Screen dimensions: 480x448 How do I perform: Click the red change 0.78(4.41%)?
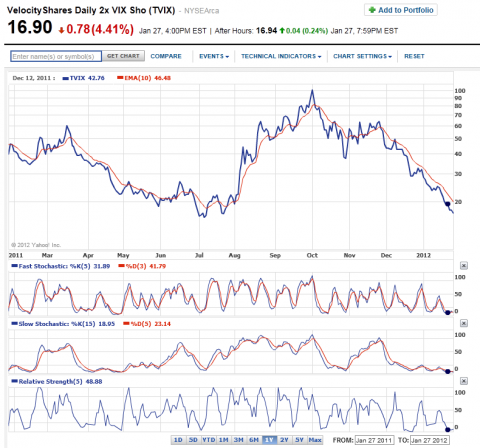click(100, 29)
